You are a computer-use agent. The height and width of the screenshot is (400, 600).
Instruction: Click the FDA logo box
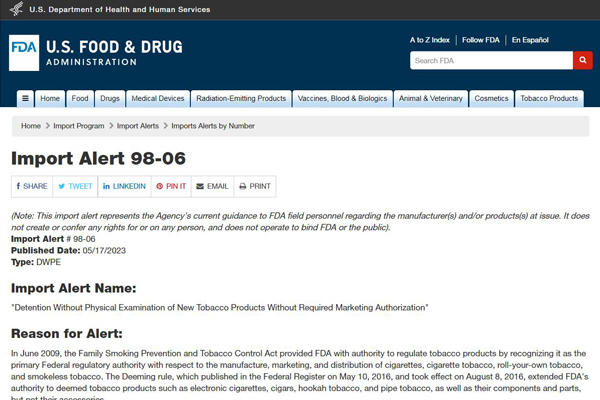point(24,53)
